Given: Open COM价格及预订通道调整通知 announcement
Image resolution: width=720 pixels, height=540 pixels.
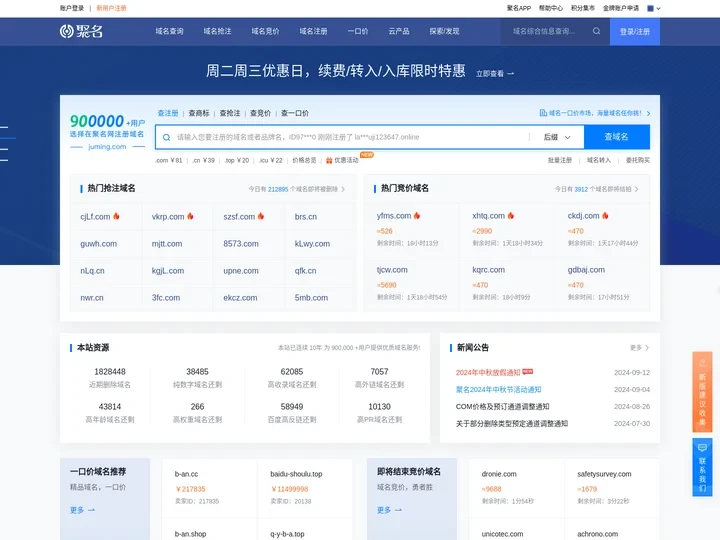Looking at the screenshot, I should pos(502,406).
